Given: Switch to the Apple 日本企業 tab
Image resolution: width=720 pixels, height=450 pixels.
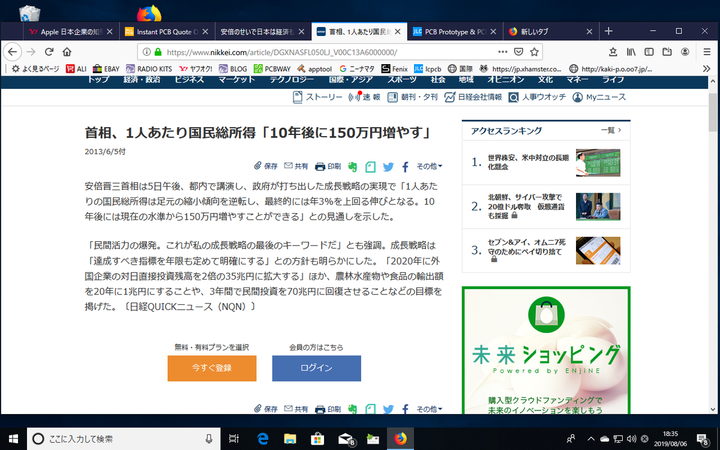Looking at the screenshot, I should 70,32.
